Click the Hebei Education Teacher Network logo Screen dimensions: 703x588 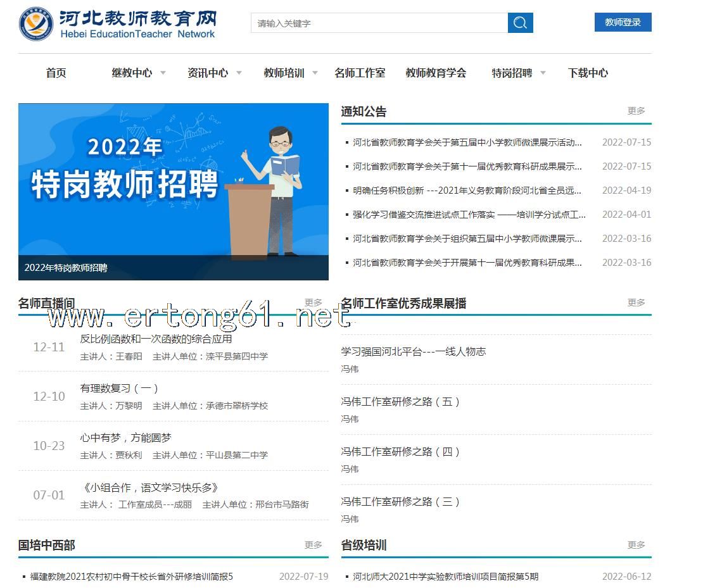(x=118, y=24)
